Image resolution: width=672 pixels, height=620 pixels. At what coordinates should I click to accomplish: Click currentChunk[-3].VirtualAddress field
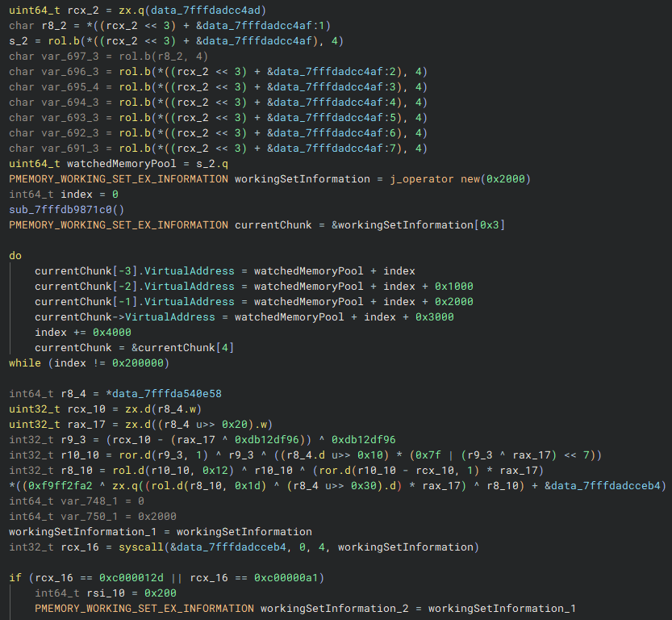[135, 271]
